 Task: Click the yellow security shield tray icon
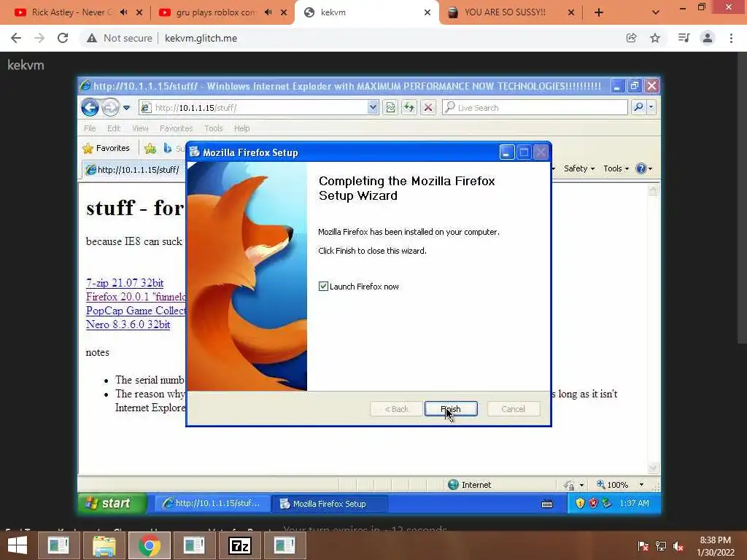pyautogui.click(x=580, y=503)
